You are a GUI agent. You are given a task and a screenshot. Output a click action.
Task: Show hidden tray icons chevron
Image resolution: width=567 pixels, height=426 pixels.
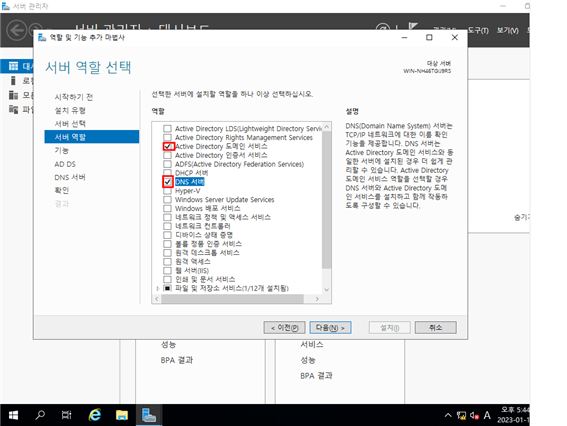pos(448,415)
